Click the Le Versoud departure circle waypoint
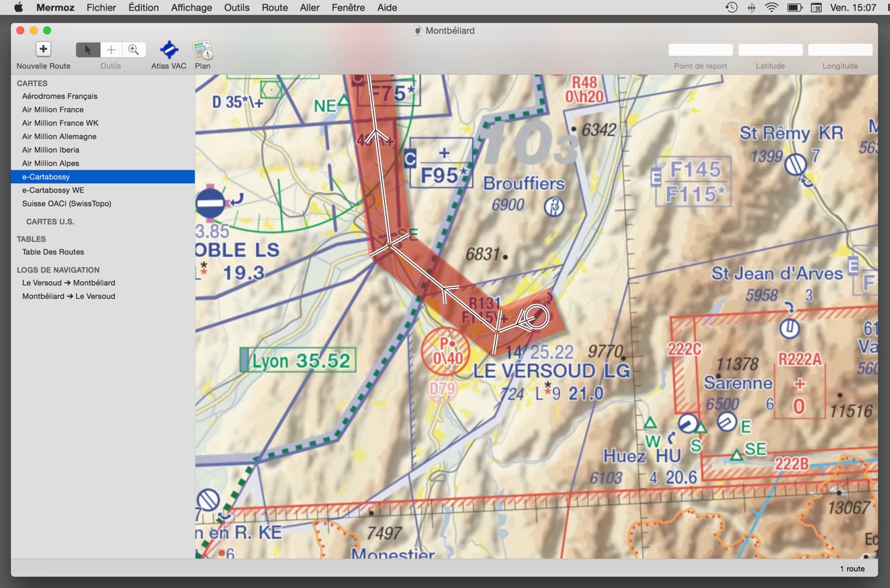890x588 pixels. point(537,317)
